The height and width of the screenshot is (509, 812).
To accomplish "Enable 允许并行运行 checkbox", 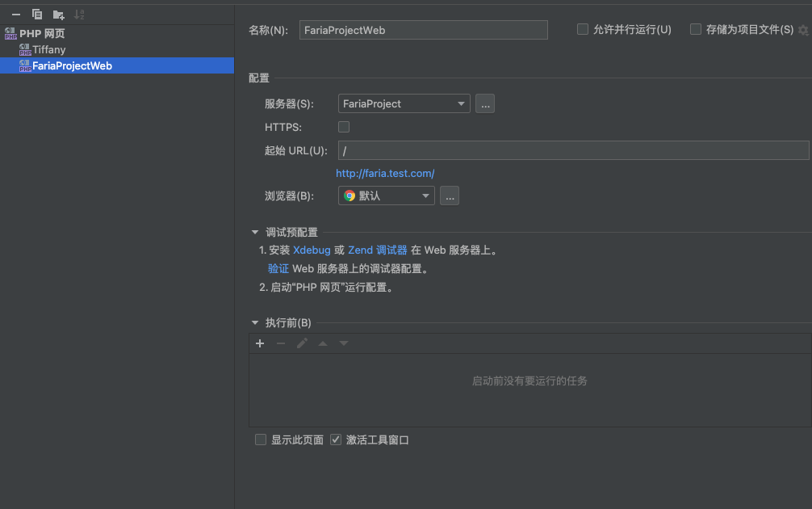I will (583, 30).
